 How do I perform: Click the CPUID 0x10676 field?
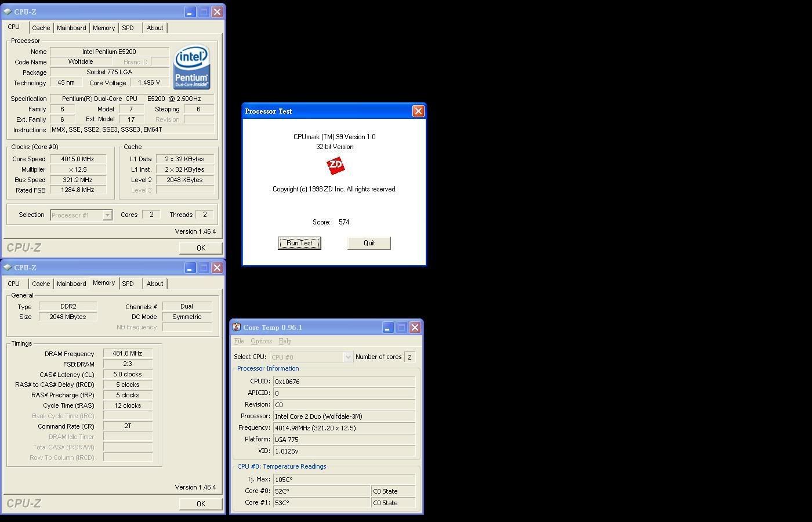pyautogui.click(x=344, y=382)
